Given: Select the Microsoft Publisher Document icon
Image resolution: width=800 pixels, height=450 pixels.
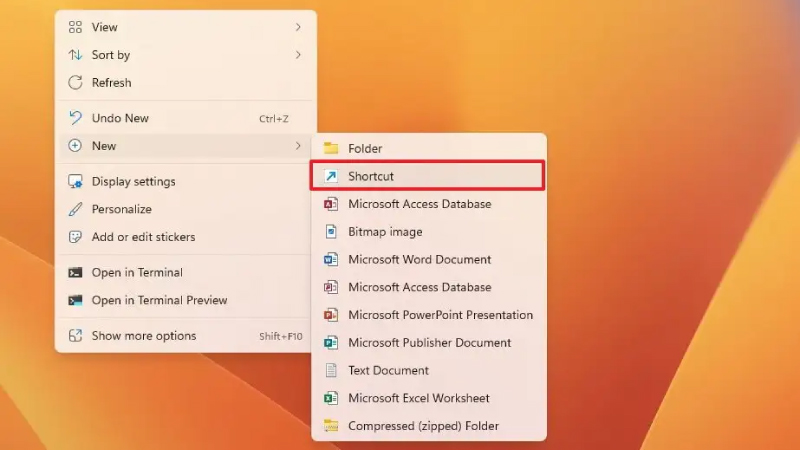Looking at the screenshot, I should pyautogui.click(x=331, y=342).
